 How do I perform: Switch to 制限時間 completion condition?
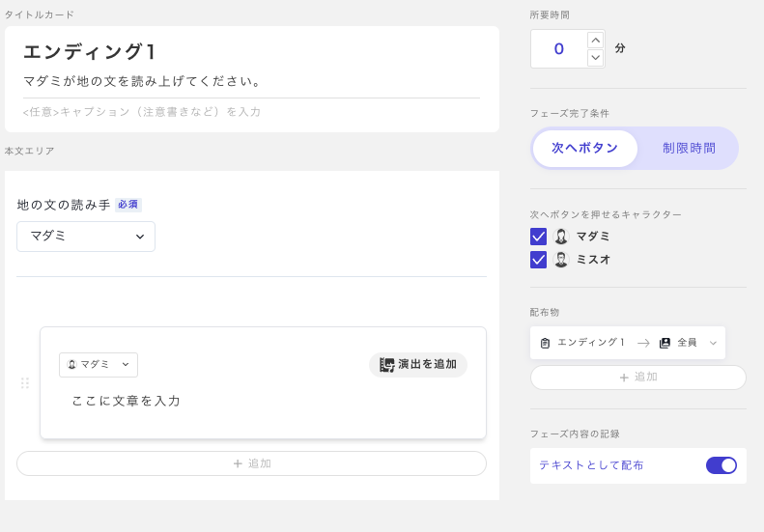point(689,149)
